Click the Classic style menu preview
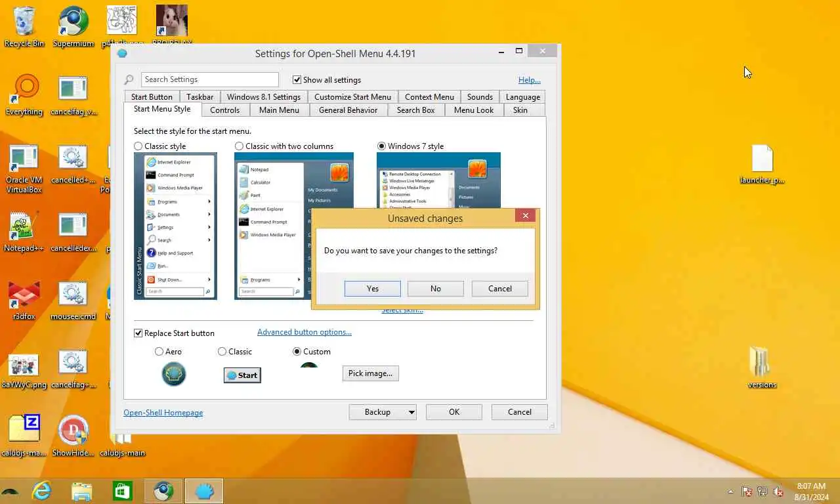 175,226
